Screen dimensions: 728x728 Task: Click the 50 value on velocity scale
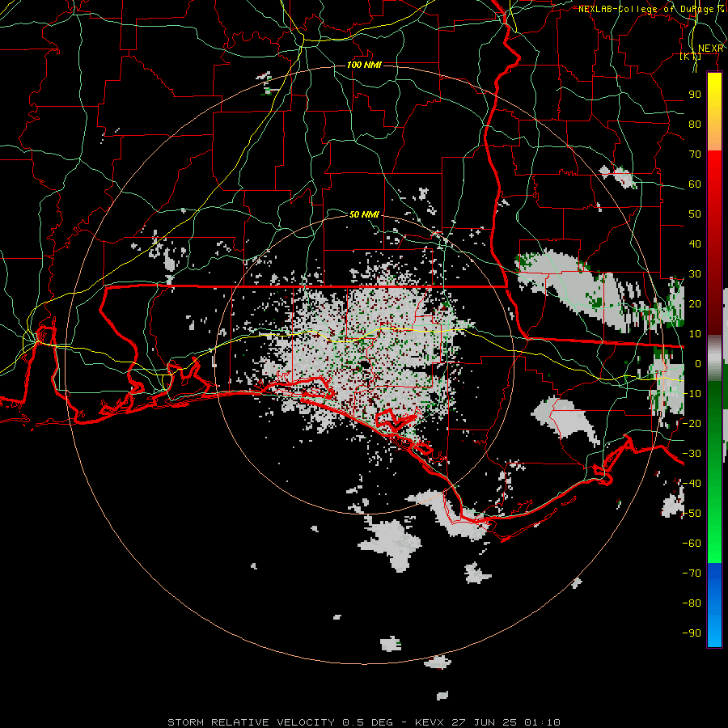pos(695,214)
